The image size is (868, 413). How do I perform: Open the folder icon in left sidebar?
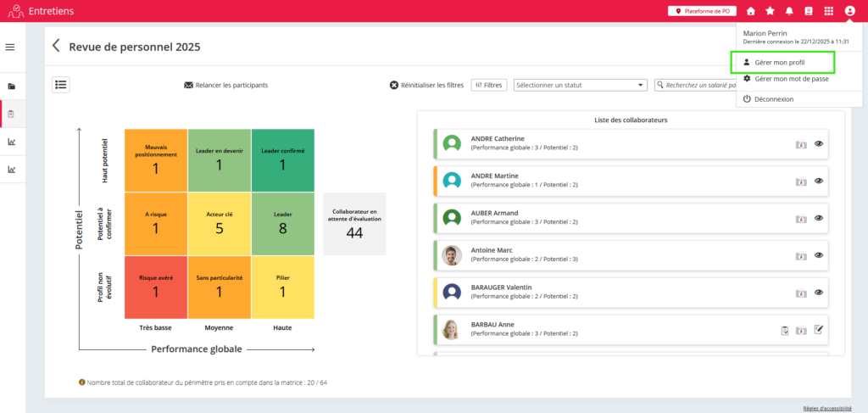[x=12, y=87]
